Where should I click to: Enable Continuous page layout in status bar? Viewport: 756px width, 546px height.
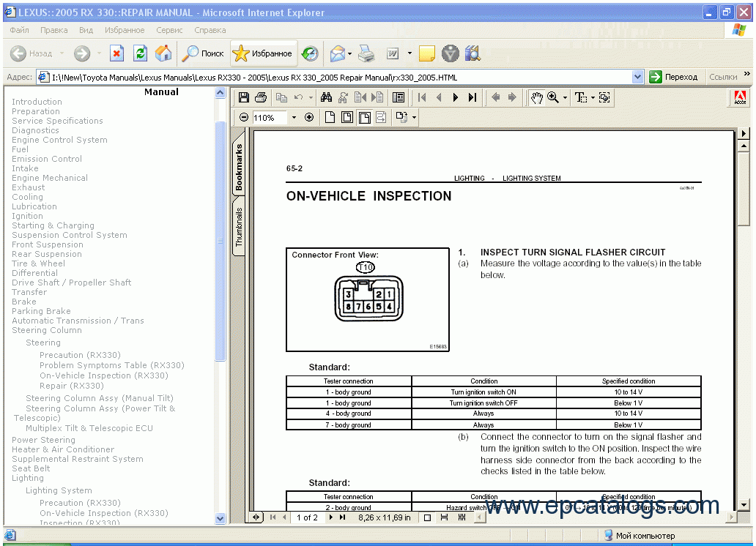pos(445,517)
